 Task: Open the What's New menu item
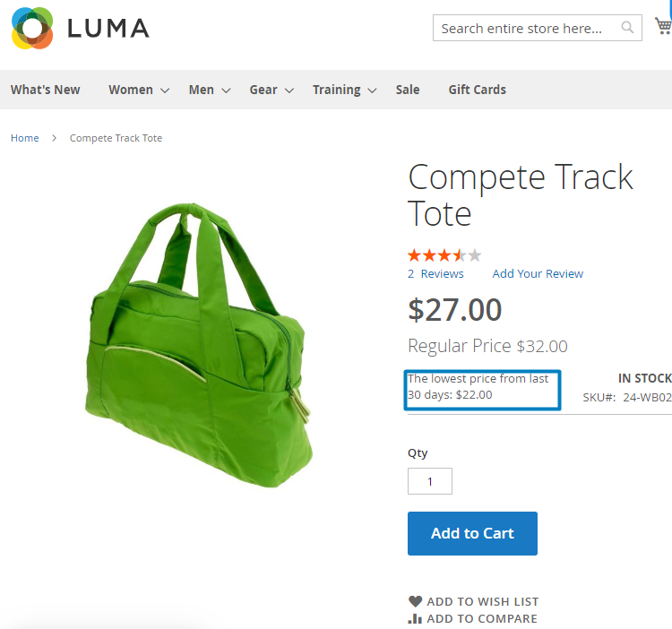tap(46, 90)
